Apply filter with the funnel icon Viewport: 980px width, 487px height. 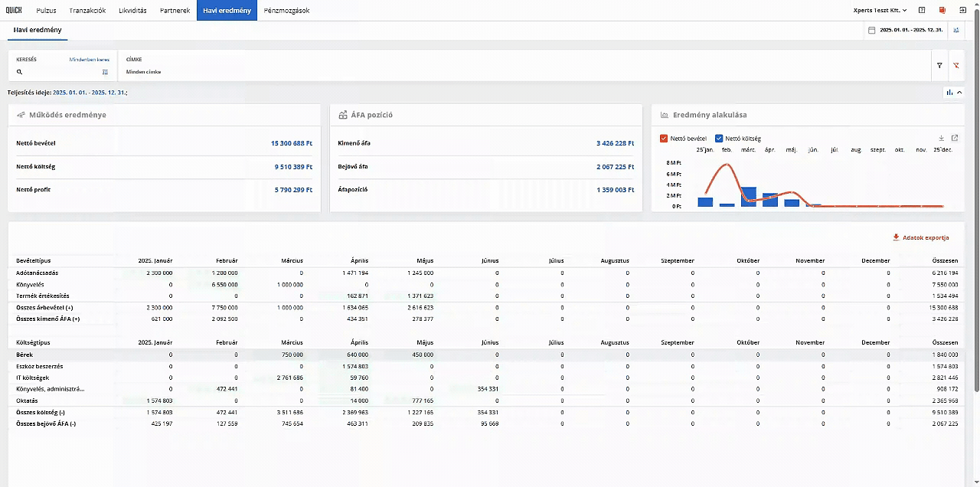tap(939, 66)
